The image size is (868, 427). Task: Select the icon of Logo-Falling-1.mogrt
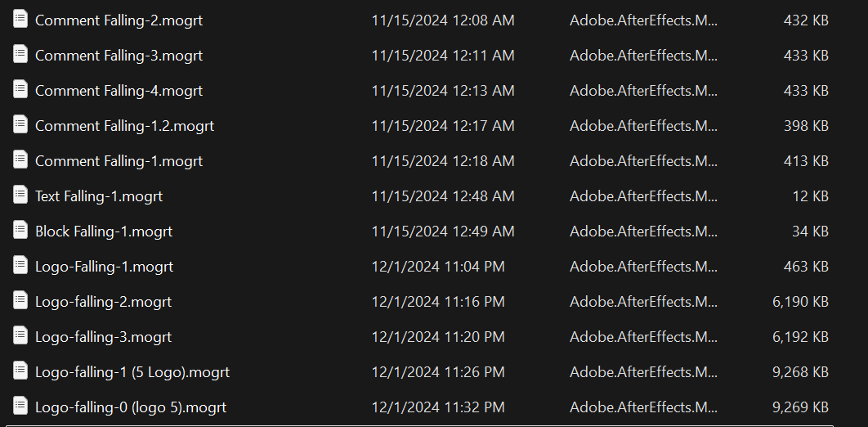(x=20, y=265)
